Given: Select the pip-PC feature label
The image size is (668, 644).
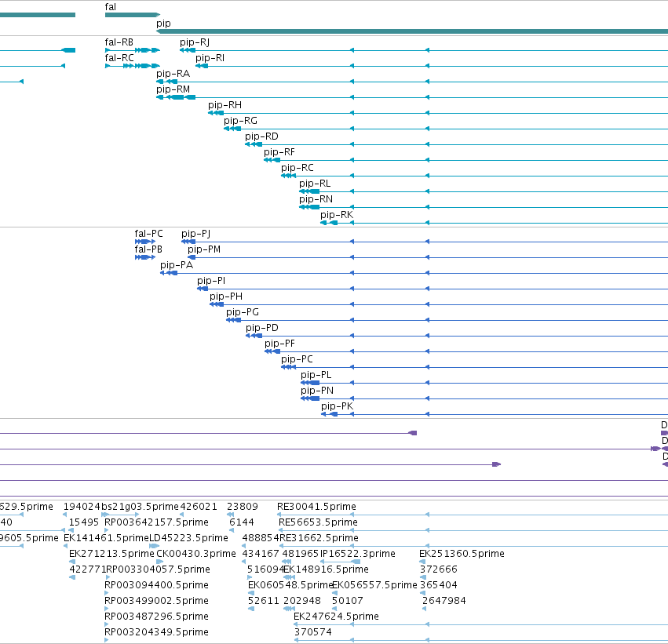Looking at the screenshot, I should pyautogui.click(x=297, y=360).
